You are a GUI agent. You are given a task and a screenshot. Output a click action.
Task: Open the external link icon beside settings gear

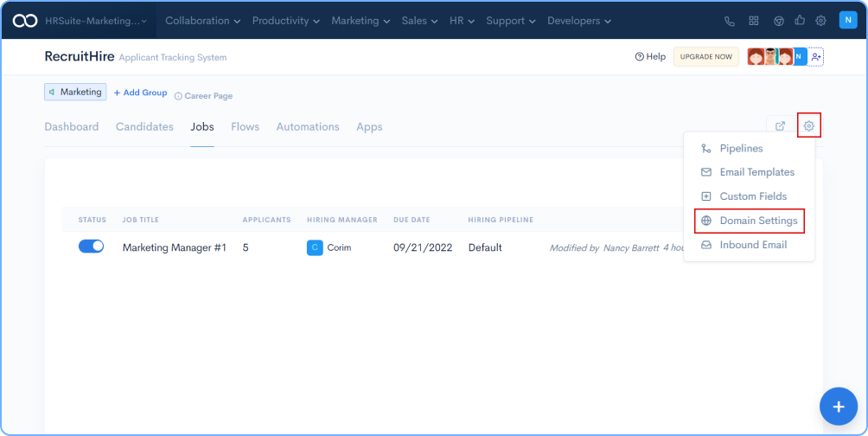point(780,126)
